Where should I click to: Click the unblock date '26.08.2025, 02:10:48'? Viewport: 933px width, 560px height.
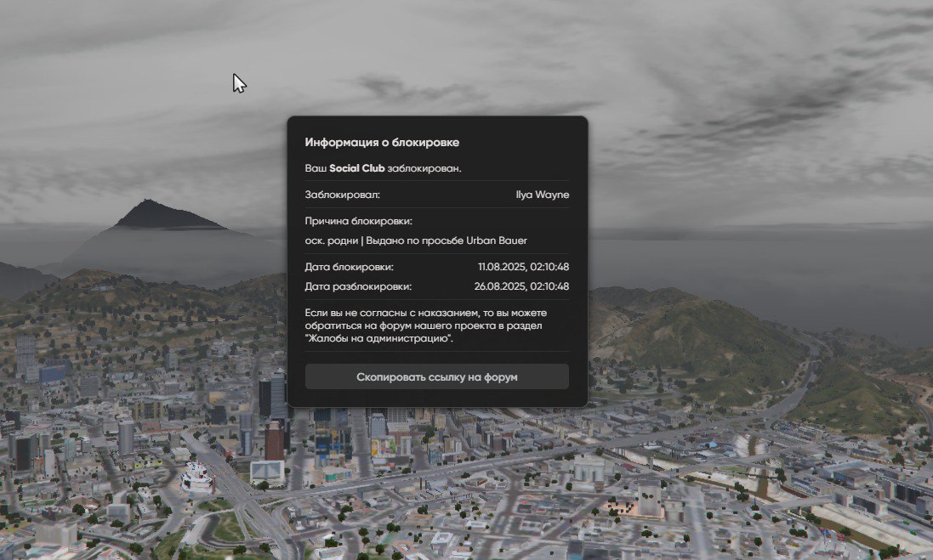click(522, 286)
